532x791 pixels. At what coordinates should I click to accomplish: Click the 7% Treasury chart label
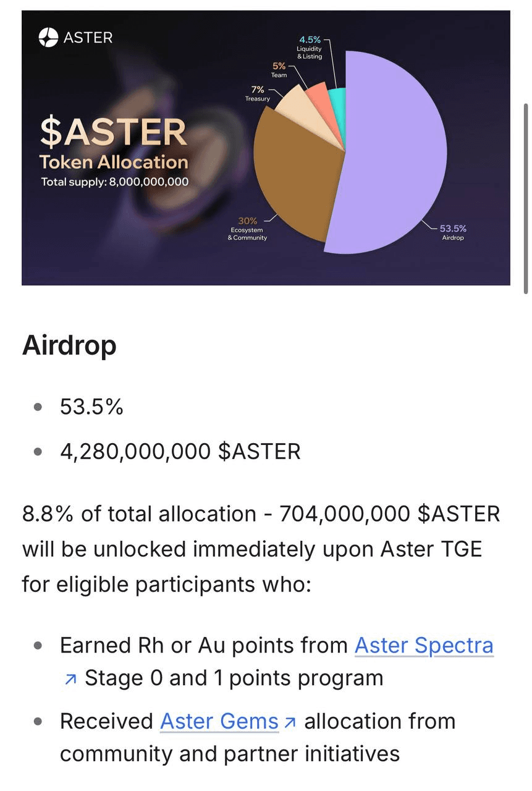pos(258,94)
